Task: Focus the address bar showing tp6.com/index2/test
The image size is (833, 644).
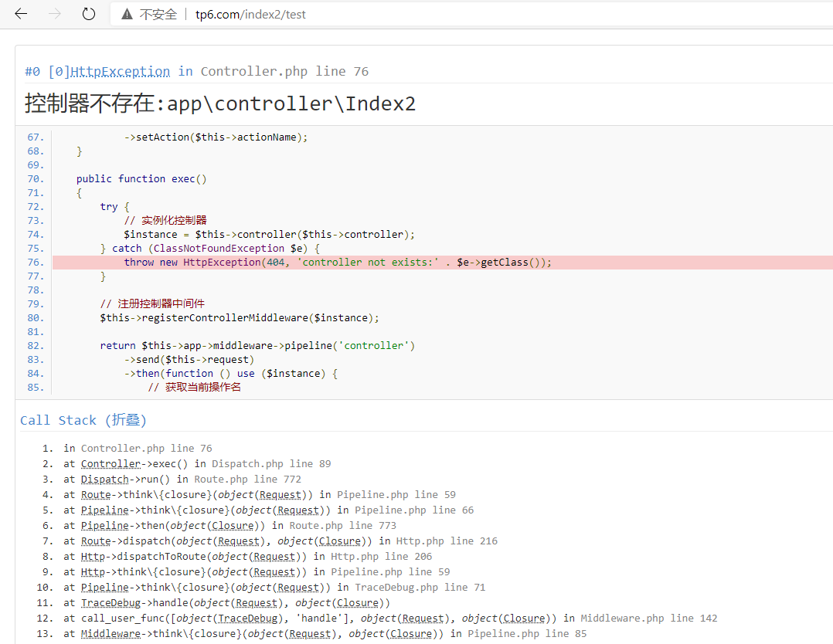Action: [x=471, y=15]
